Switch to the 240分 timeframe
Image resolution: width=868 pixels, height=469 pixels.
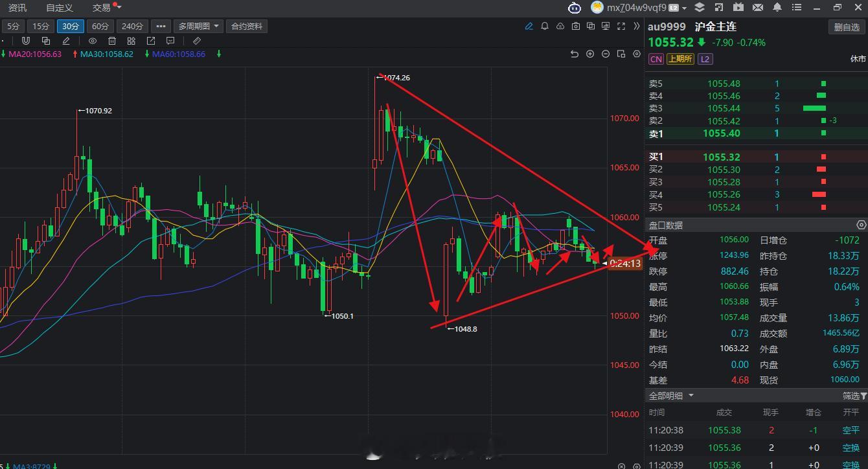coord(132,27)
